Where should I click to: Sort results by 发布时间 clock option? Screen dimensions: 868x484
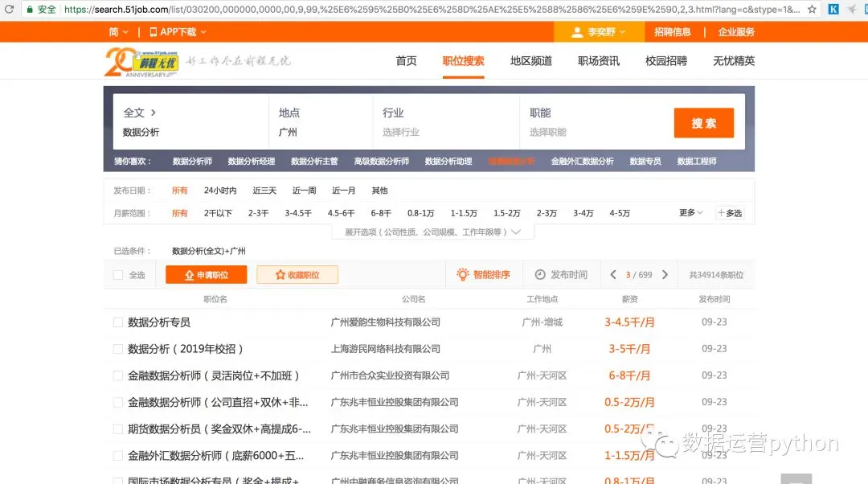point(561,275)
